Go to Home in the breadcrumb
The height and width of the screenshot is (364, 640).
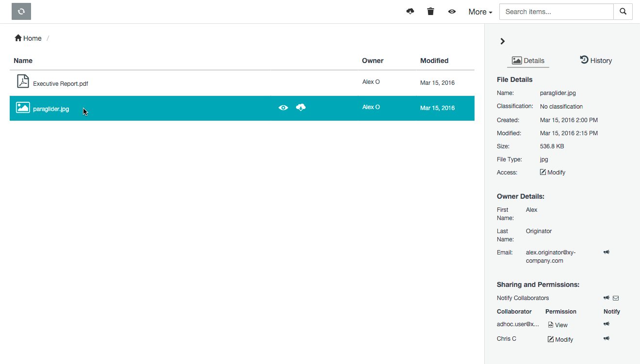click(28, 38)
